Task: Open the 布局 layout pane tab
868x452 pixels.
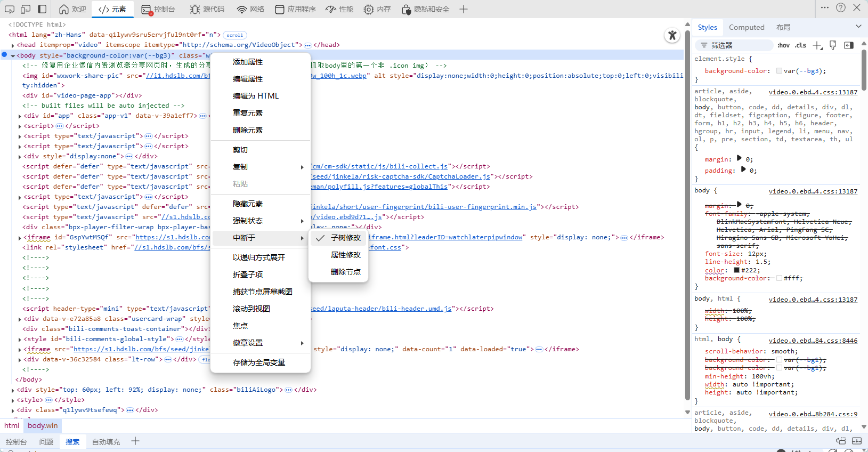Action: tap(783, 27)
